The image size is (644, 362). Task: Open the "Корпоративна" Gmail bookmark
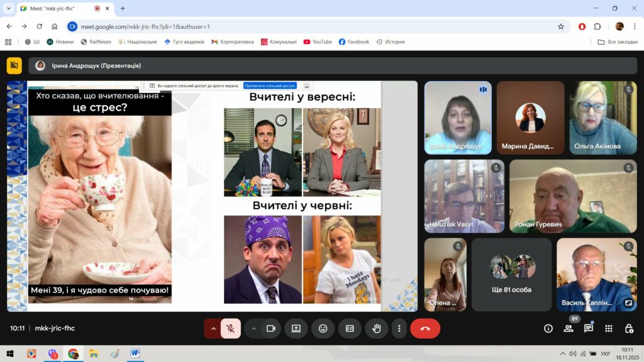pyautogui.click(x=233, y=42)
